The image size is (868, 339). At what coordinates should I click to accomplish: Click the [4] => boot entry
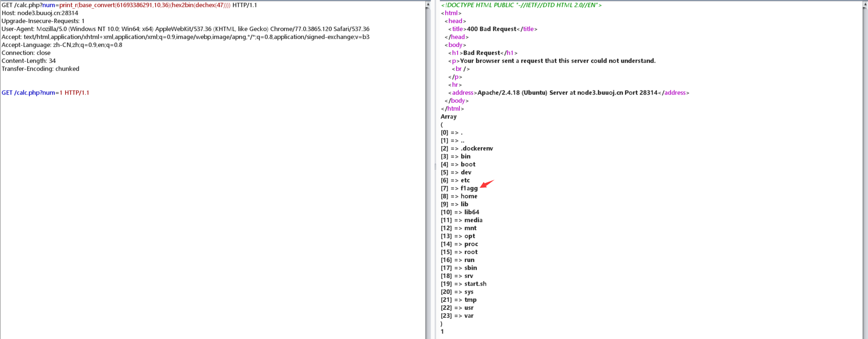[x=458, y=164]
